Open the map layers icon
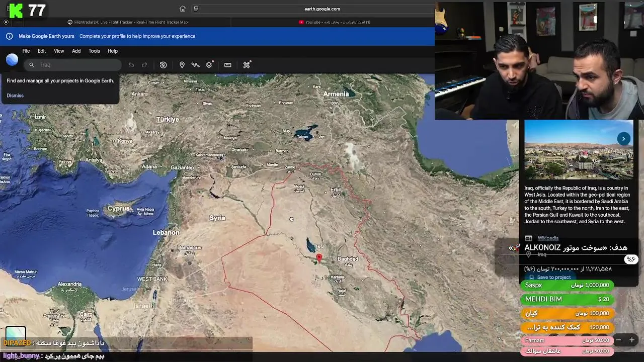The image size is (644, 362). pos(209,65)
